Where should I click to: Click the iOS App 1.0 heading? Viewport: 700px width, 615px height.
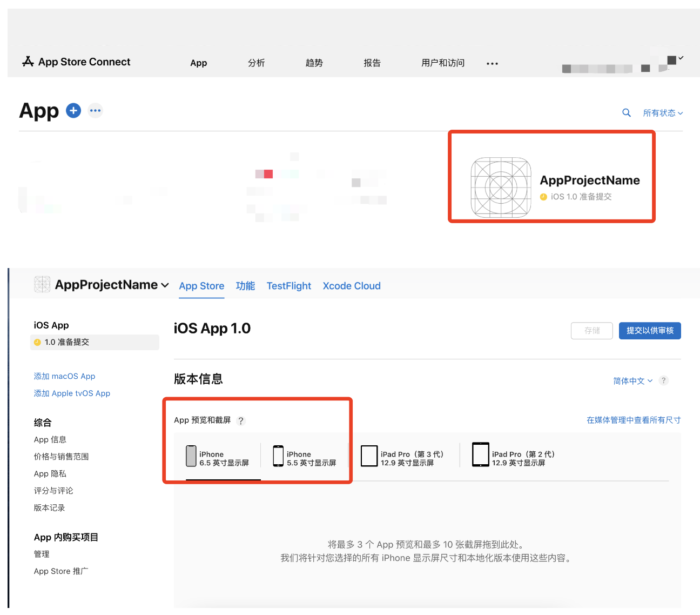point(212,329)
